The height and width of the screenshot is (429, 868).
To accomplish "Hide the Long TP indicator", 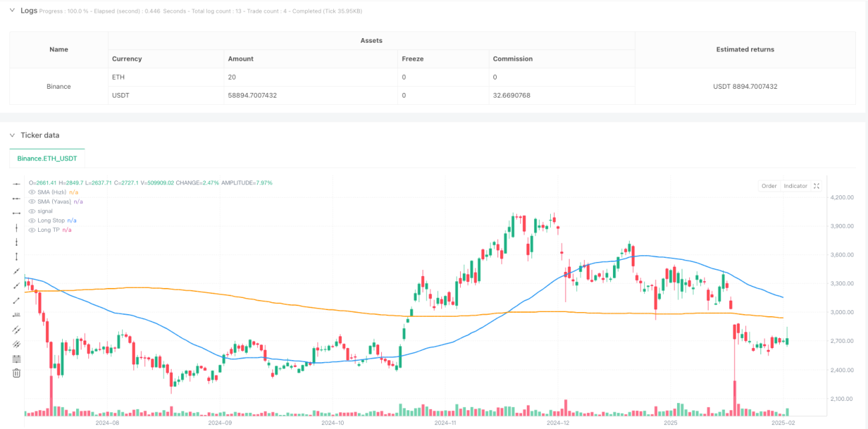I will click(32, 230).
